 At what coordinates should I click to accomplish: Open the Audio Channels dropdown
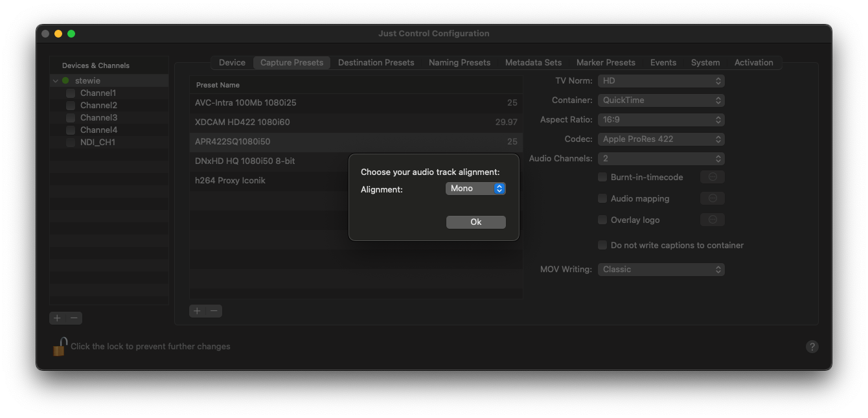tap(661, 159)
